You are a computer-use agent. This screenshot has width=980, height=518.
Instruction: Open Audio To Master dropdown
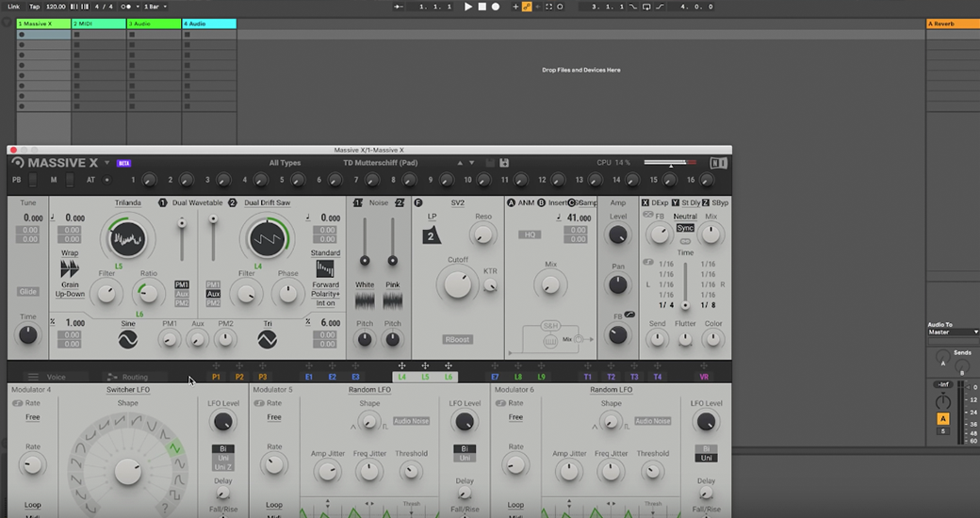pos(953,332)
